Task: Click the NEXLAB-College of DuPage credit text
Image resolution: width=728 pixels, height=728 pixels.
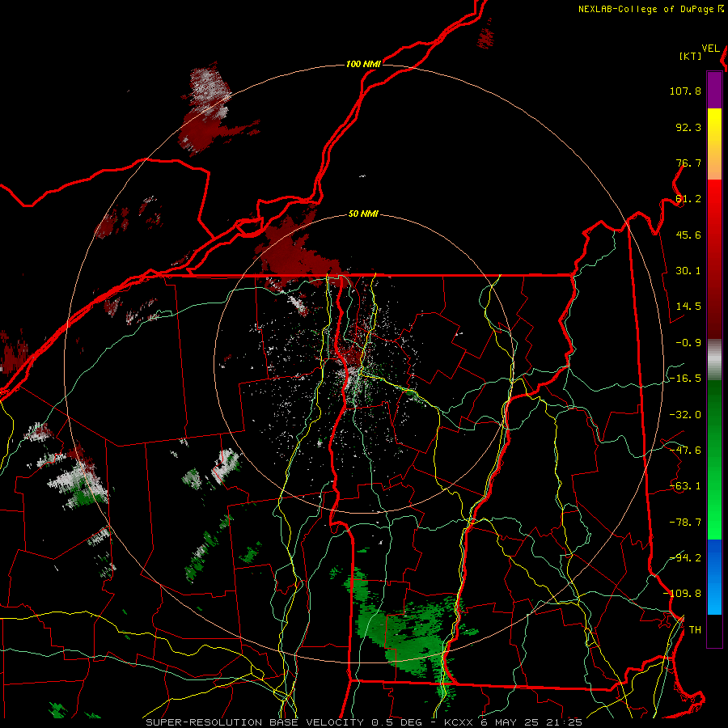Action: pos(650,9)
